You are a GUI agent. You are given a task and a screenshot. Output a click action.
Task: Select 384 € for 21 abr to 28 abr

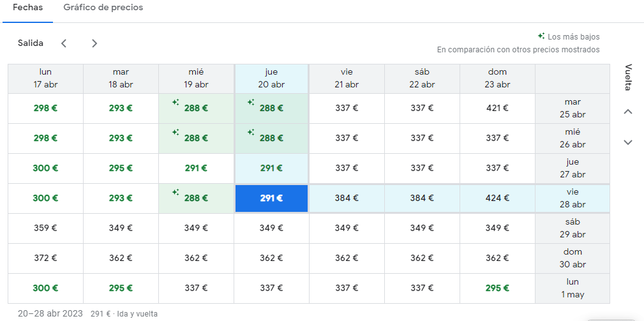347,198
